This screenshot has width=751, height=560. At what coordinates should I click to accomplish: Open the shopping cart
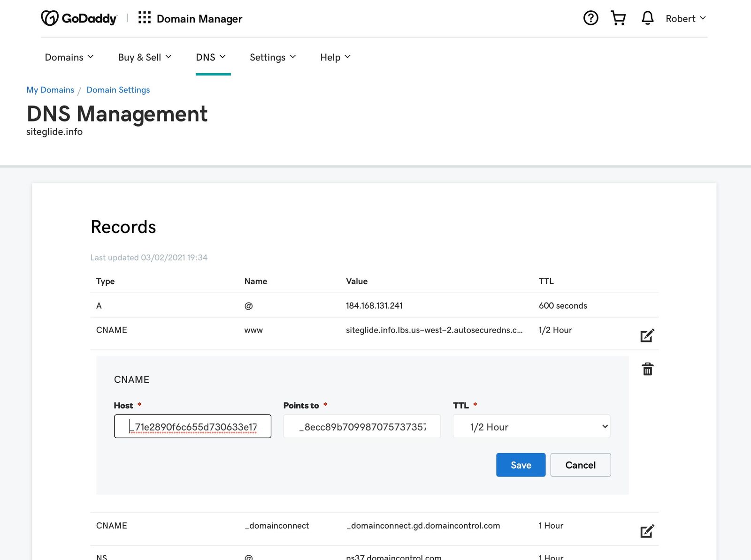(618, 18)
